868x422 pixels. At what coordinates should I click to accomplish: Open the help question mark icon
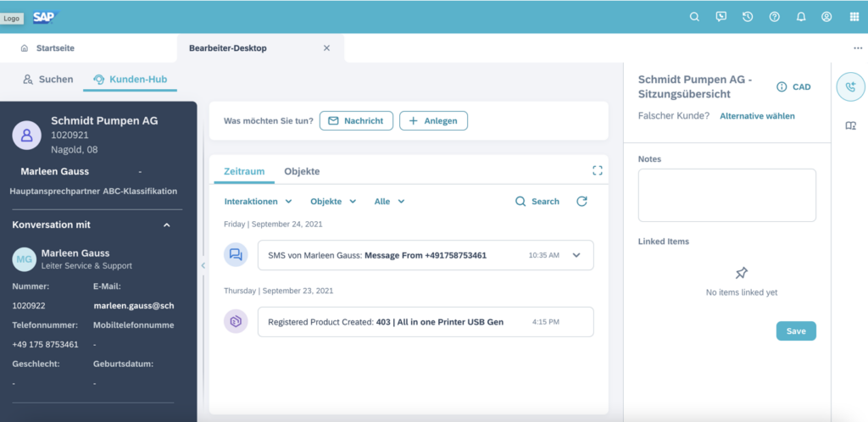(x=774, y=17)
